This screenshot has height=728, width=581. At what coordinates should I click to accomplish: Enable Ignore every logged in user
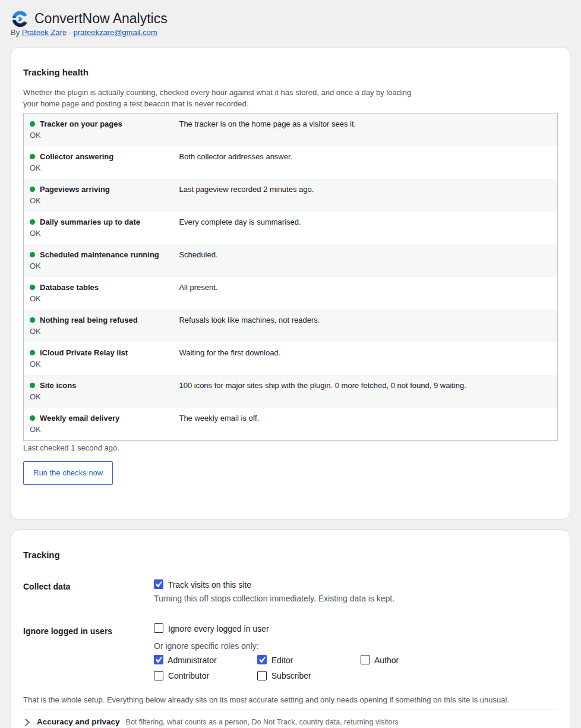(159, 628)
